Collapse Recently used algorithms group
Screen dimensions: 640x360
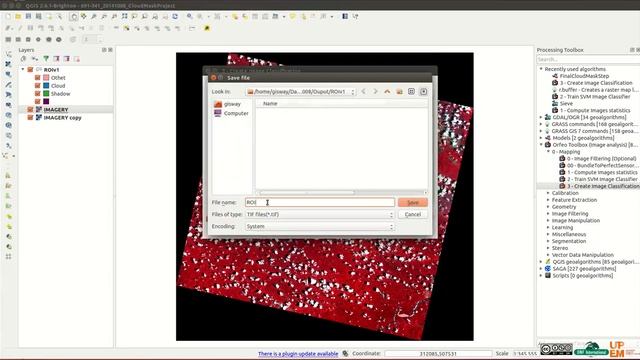(x=541, y=69)
